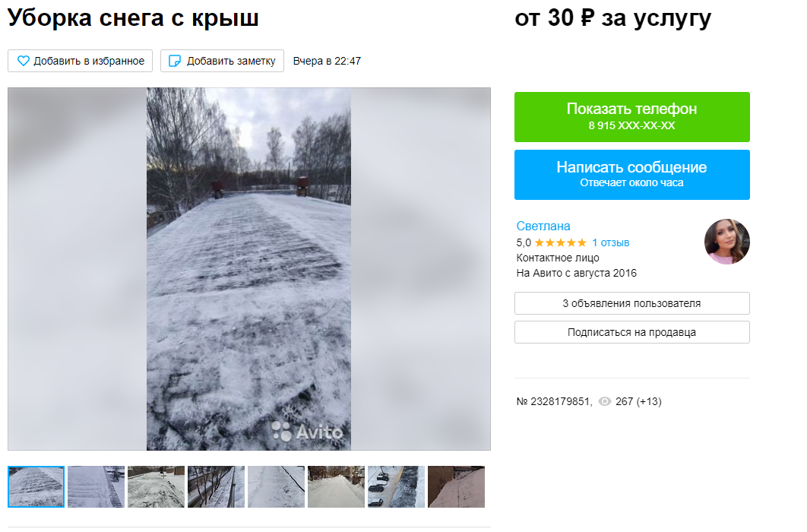This screenshot has width=807, height=532.
Task: Show the seller's phone number
Action: (x=632, y=117)
